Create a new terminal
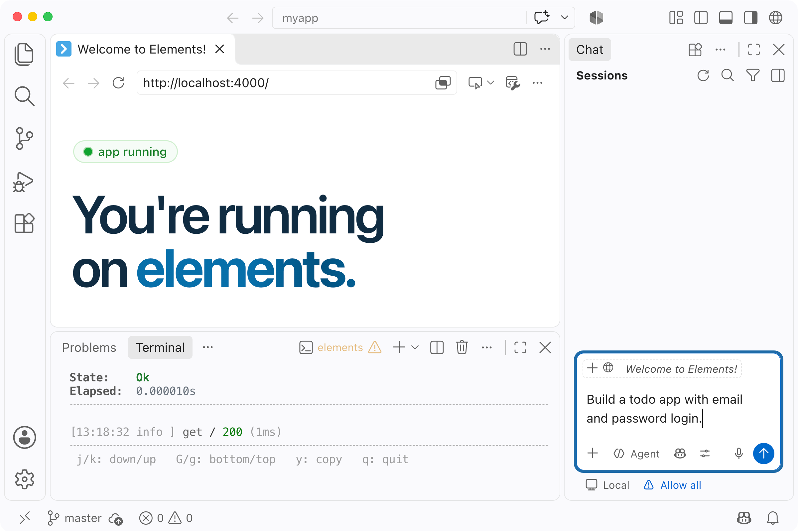This screenshot has height=532, width=798. [x=399, y=347]
